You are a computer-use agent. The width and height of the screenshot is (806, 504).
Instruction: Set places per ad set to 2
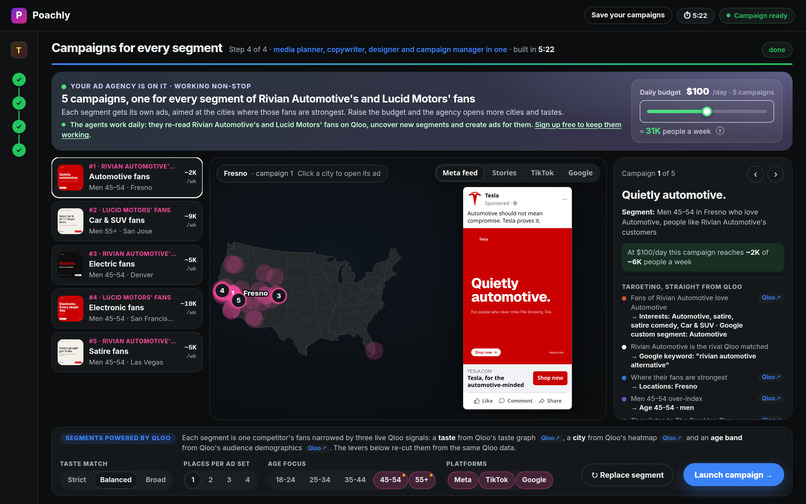click(210, 480)
